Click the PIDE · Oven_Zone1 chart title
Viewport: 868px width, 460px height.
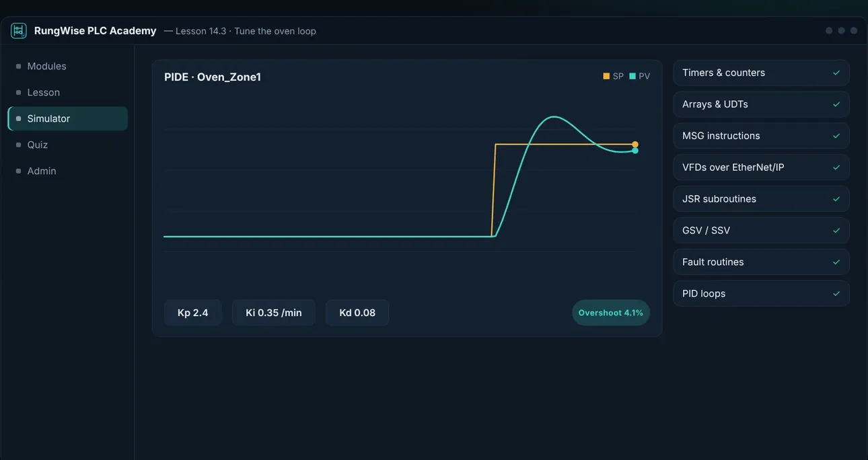point(213,77)
